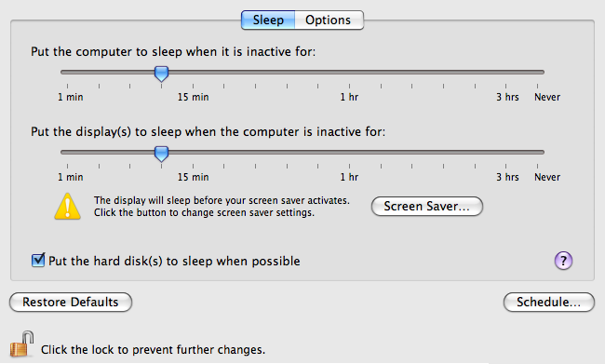Click 'Put the hard disk(s) to sleep' label

(174, 262)
